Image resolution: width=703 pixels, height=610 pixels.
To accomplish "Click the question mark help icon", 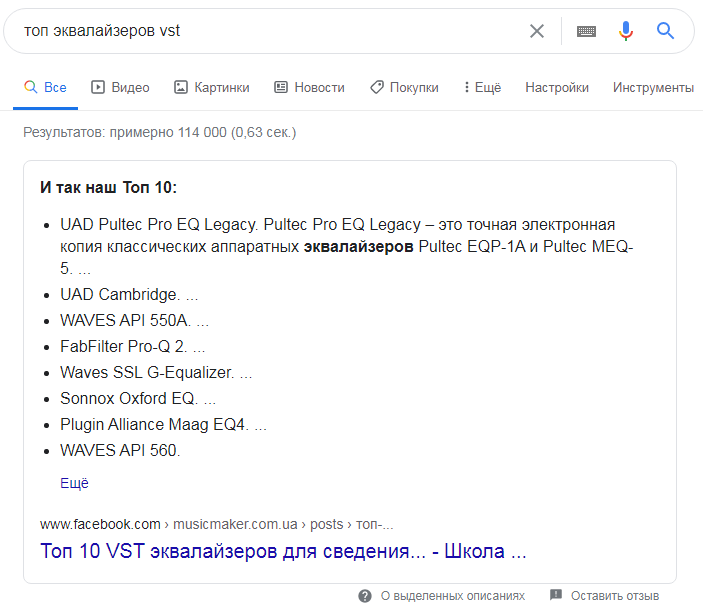I will 365,596.
